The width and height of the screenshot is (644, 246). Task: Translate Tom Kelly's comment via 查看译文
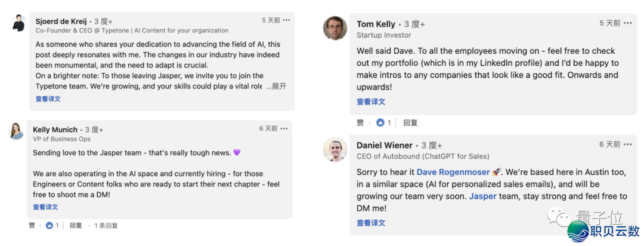click(x=371, y=102)
